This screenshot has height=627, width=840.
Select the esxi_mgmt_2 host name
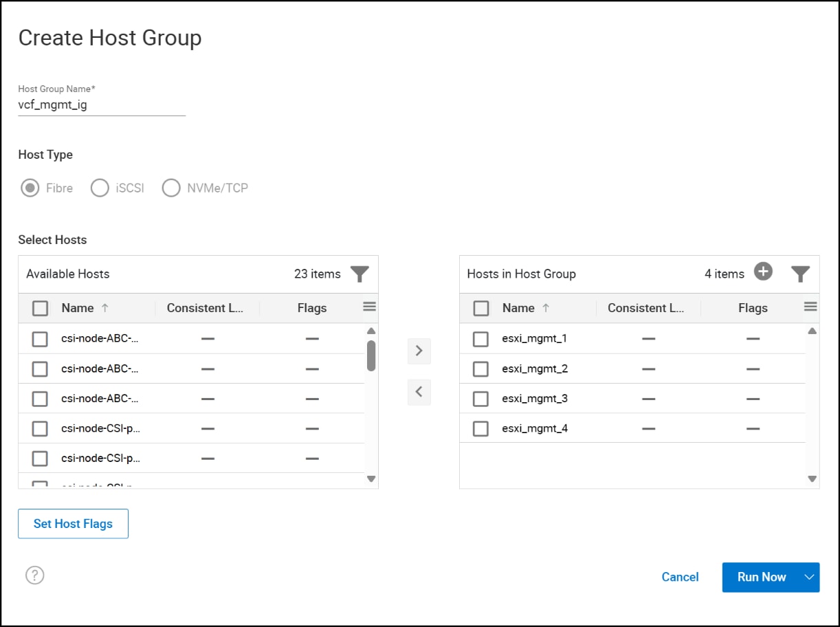(535, 368)
